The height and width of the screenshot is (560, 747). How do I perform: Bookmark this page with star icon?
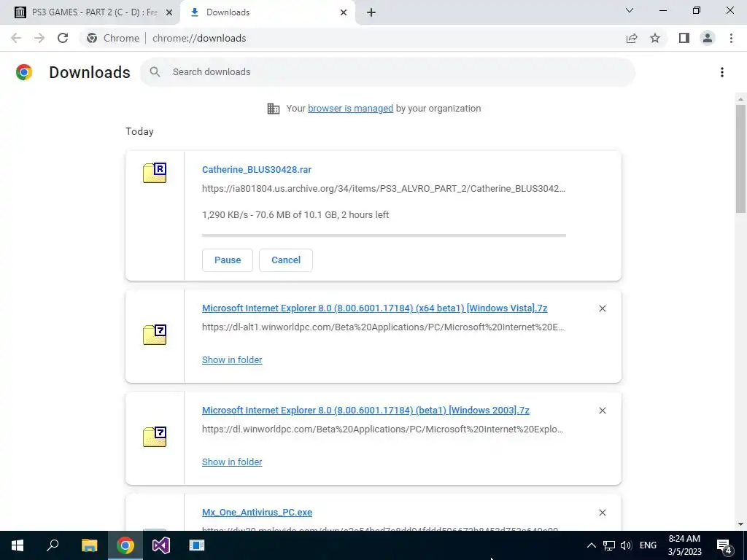pos(655,38)
